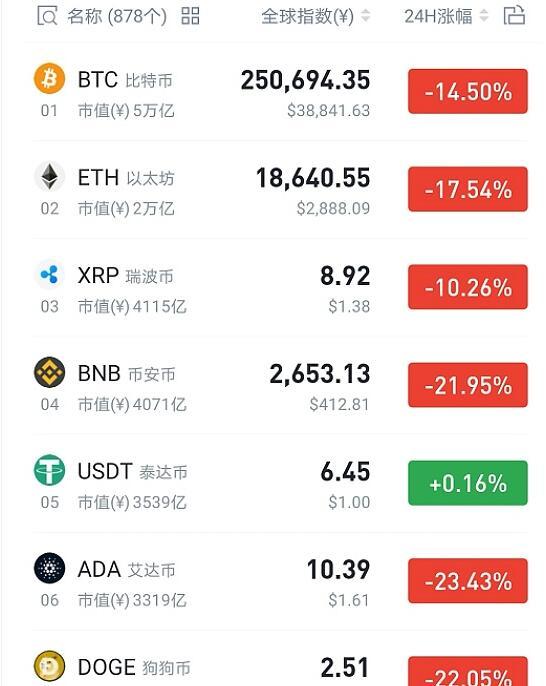
Task: Switch to grid view layout icon
Action: 190,16
